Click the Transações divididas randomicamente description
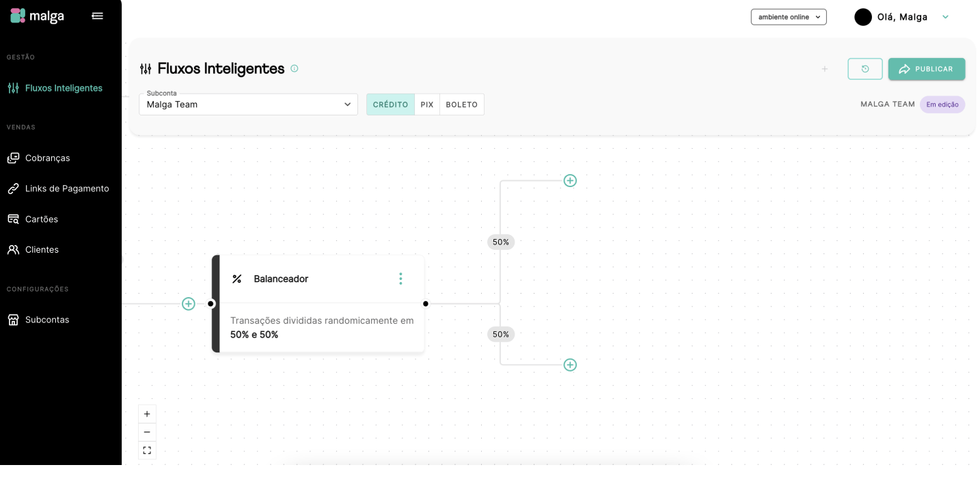The image size is (980, 478). 322,328
